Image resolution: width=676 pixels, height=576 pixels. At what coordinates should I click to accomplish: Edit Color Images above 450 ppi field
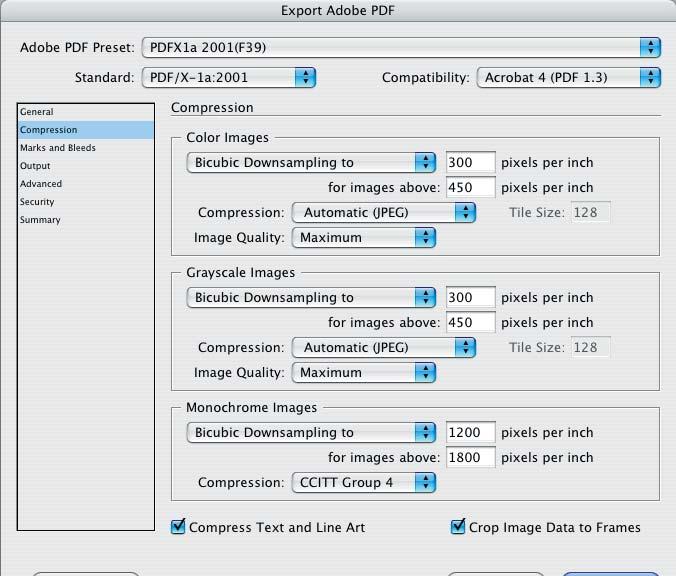coord(471,188)
